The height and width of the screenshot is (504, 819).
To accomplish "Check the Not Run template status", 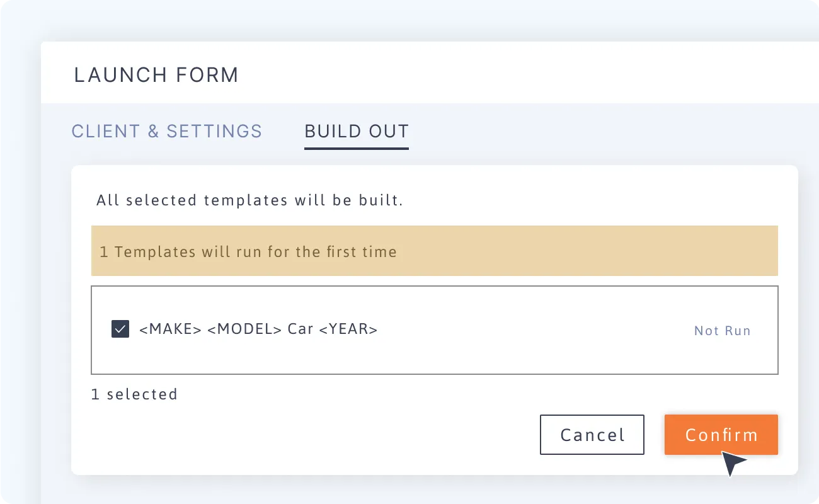I will tap(722, 330).
